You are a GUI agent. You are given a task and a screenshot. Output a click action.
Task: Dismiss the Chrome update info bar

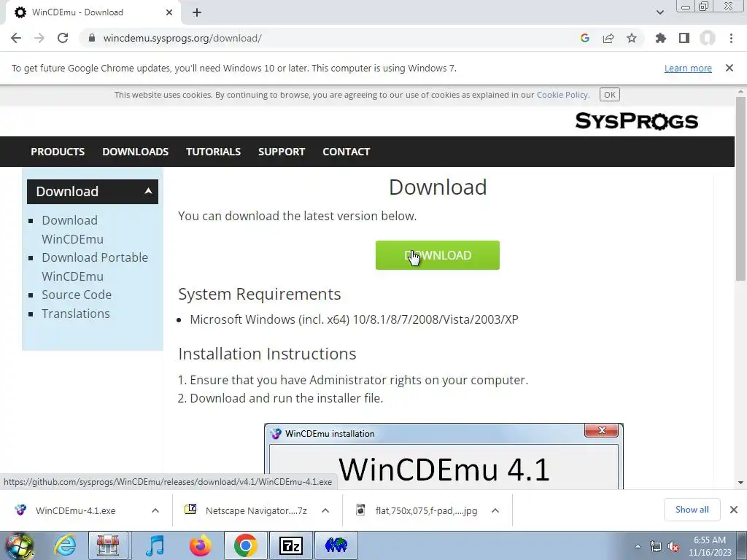click(729, 68)
